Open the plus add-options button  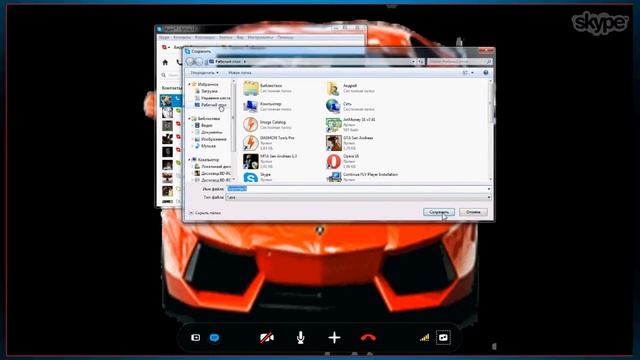click(334, 338)
